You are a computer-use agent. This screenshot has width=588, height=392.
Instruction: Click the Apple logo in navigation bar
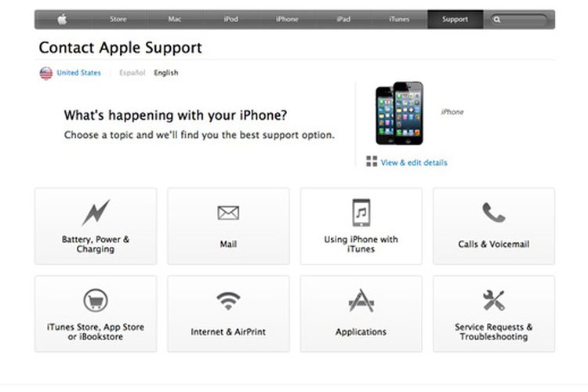point(62,19)
